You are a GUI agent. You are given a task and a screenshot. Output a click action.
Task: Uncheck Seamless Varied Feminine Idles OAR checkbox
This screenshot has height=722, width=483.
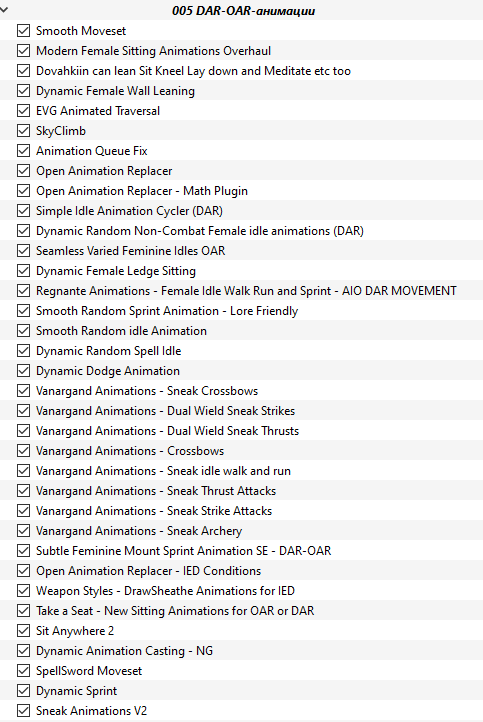click(23, 250)
